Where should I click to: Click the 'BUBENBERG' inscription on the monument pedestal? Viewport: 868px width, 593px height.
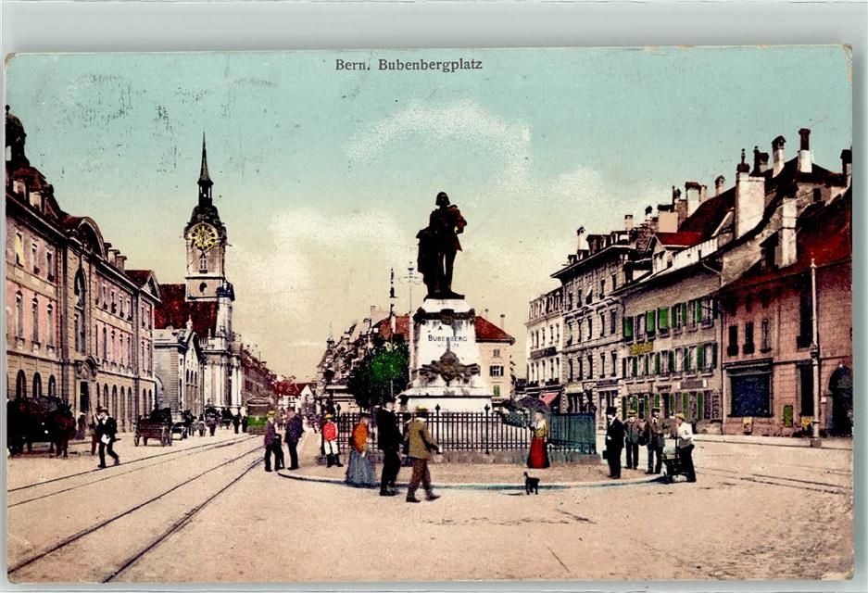447,338
